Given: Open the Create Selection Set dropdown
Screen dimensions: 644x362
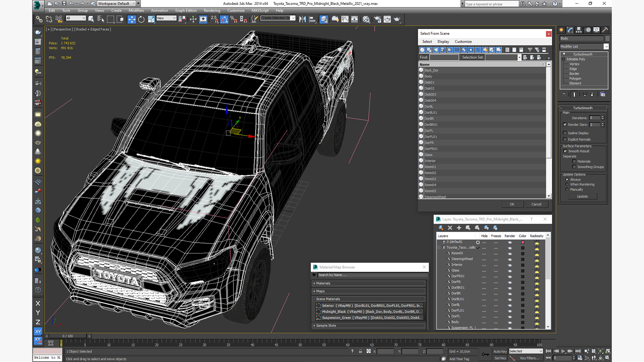Looking at the screenshot, I should pyautogui.click(x=278, y=18).
